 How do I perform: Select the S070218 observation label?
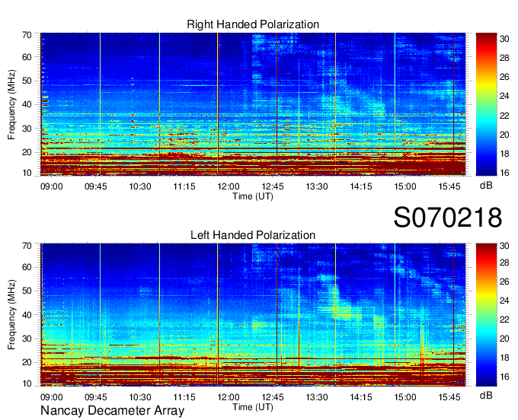tap(448, 218)
